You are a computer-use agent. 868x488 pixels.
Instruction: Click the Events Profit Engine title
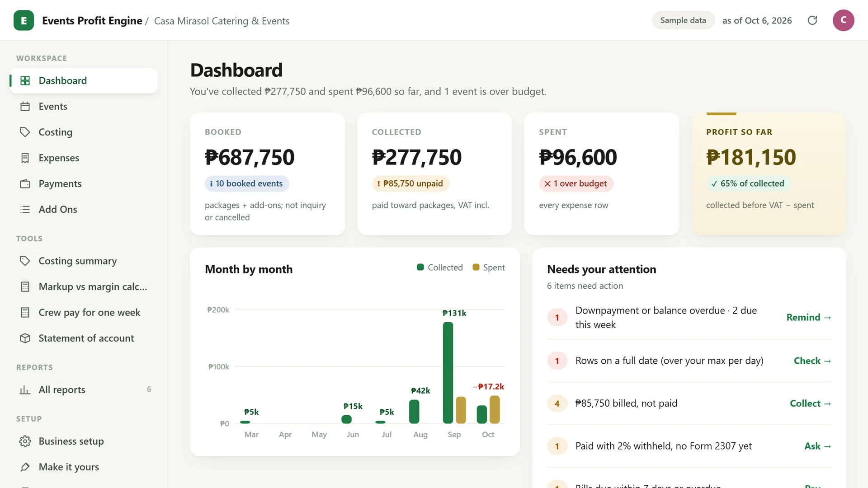92,20
